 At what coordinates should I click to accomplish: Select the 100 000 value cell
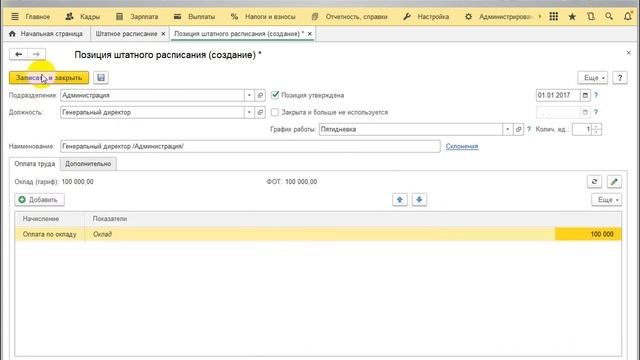coord(588,234)
